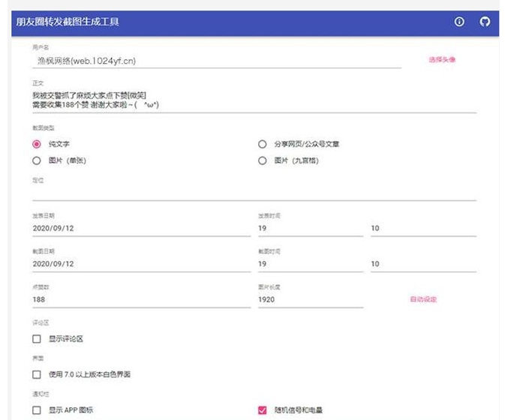Click the 选择头像 link

tap(442, 59)
